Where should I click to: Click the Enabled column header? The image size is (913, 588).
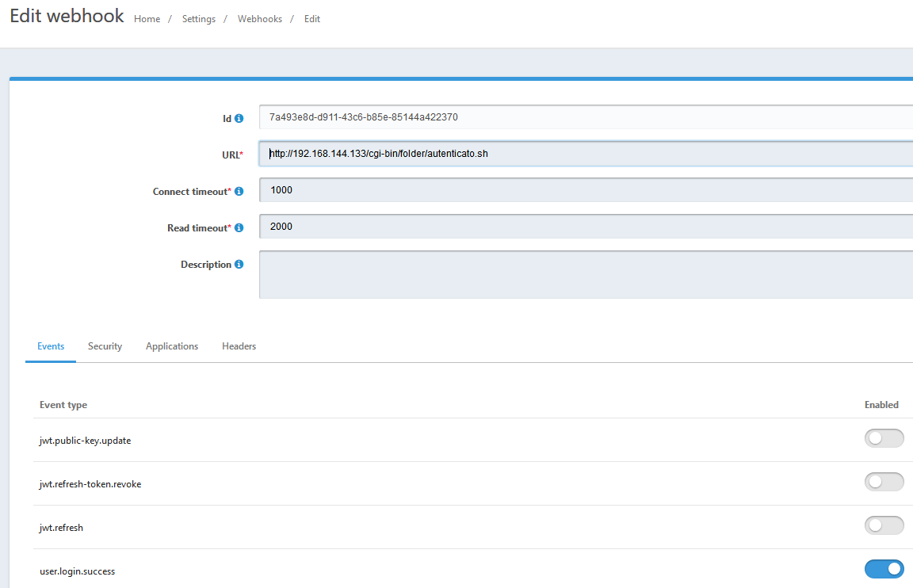(881, 405)
